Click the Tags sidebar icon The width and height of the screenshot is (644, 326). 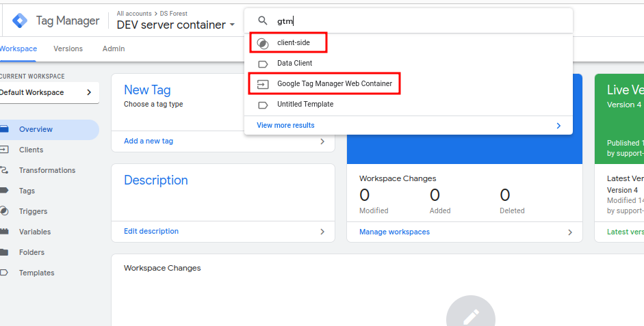4,191
